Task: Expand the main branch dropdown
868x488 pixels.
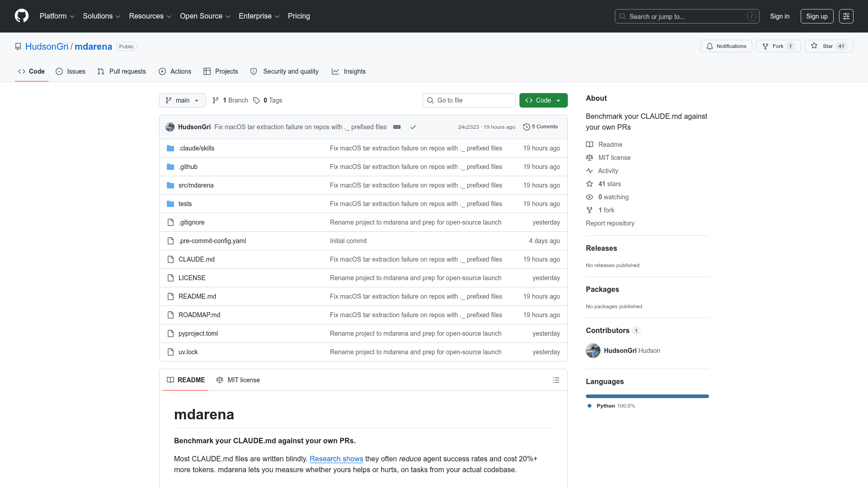Action: point(182,100)
